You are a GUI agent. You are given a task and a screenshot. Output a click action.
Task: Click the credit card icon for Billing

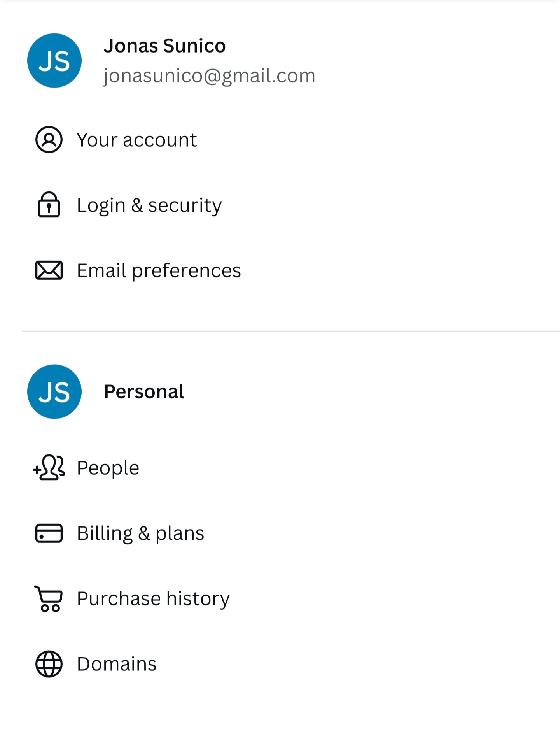point(49,533)
